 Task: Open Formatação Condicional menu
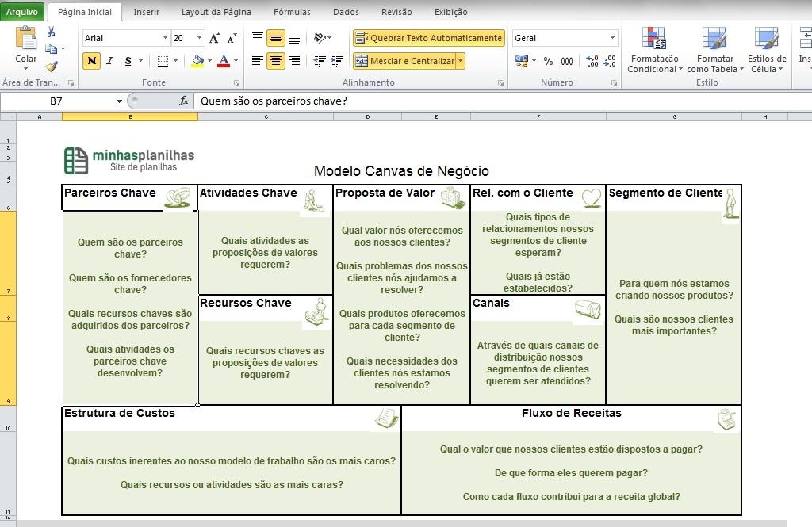point(654,50)
